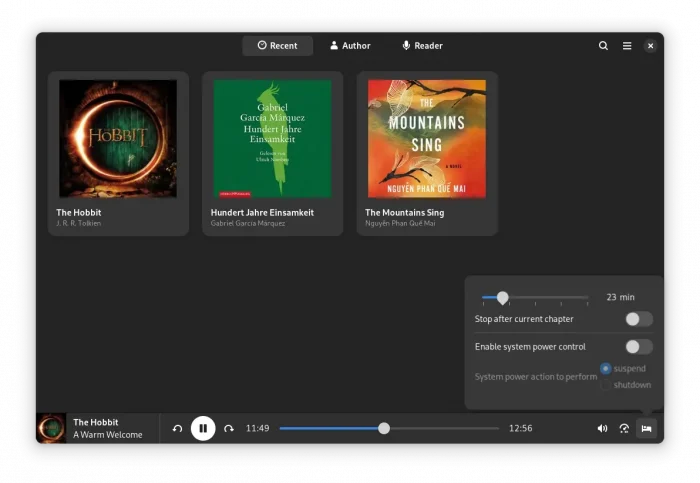Rewind using the skip back icon
700x483 pixels.
[177, 429]
